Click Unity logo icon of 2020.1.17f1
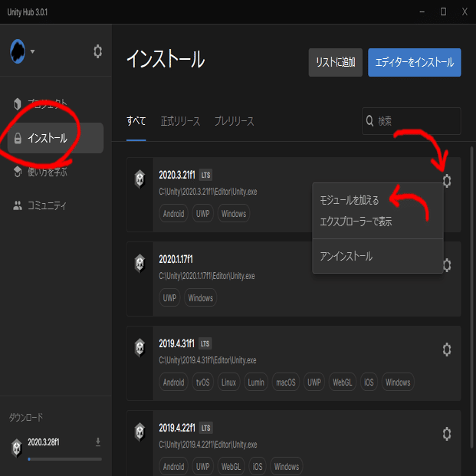 click(140, 263)
